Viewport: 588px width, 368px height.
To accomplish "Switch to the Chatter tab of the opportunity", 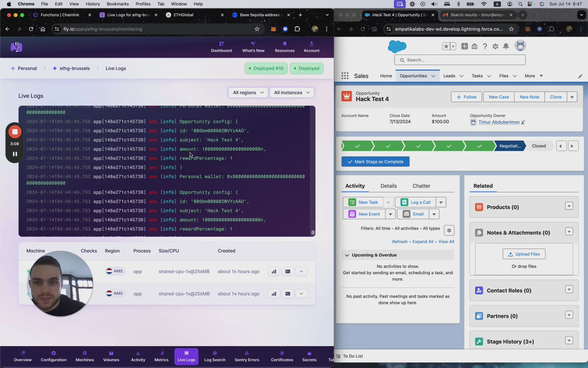I will point(421,186).
